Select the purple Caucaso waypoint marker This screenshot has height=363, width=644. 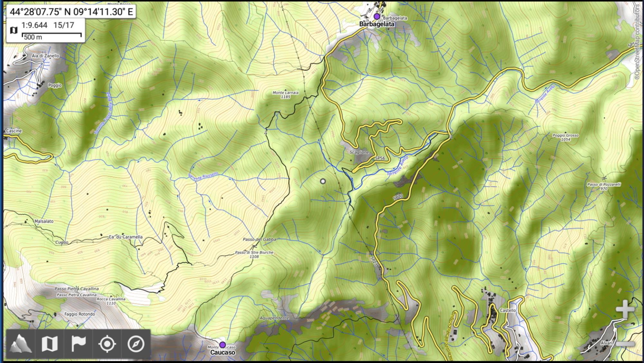point(222,345)
